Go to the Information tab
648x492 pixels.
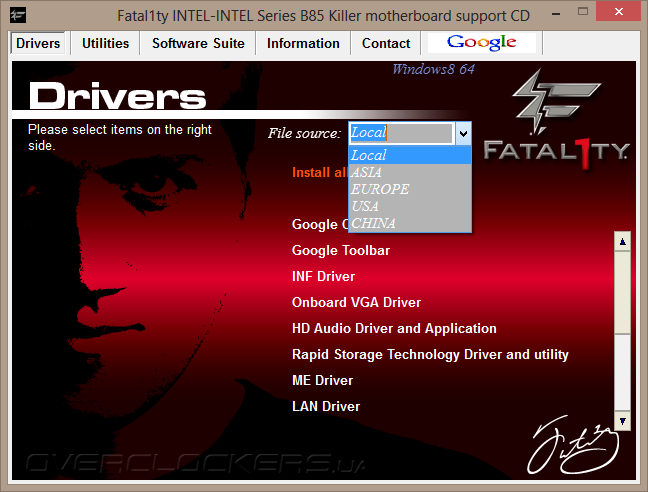pos(303,43)
